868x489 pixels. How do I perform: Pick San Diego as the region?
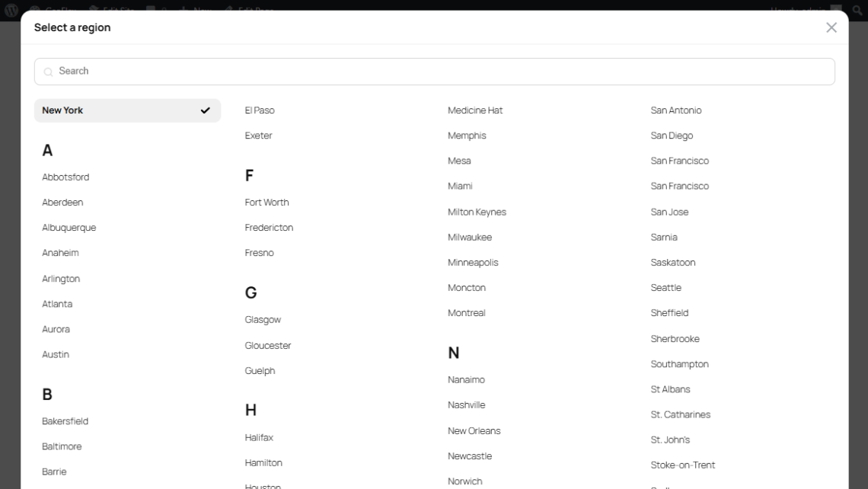pos(672,136)
